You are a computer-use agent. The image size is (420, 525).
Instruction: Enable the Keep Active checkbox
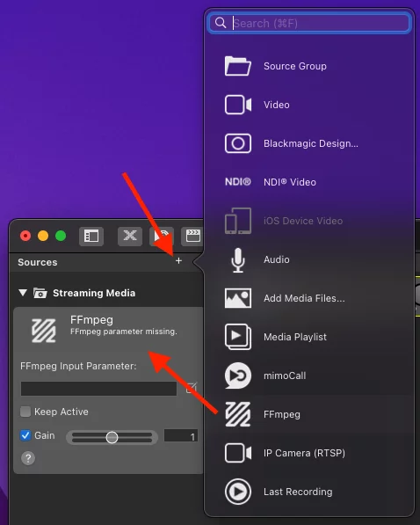[x=25, y=412]
